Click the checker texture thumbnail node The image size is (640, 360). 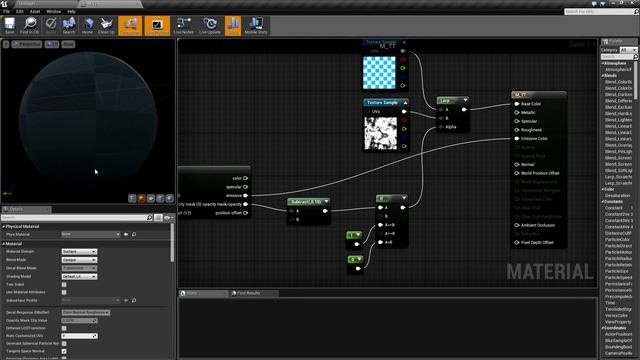[x=379, y=73]
